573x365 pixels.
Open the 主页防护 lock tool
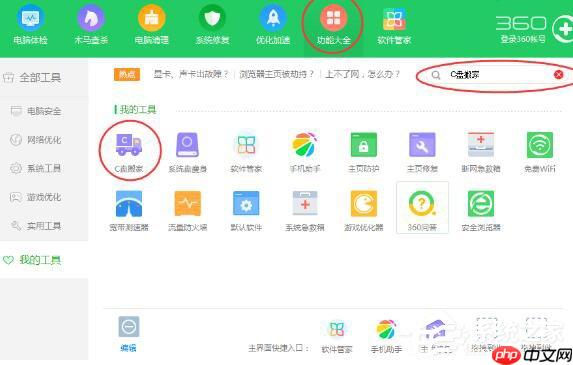364,152
